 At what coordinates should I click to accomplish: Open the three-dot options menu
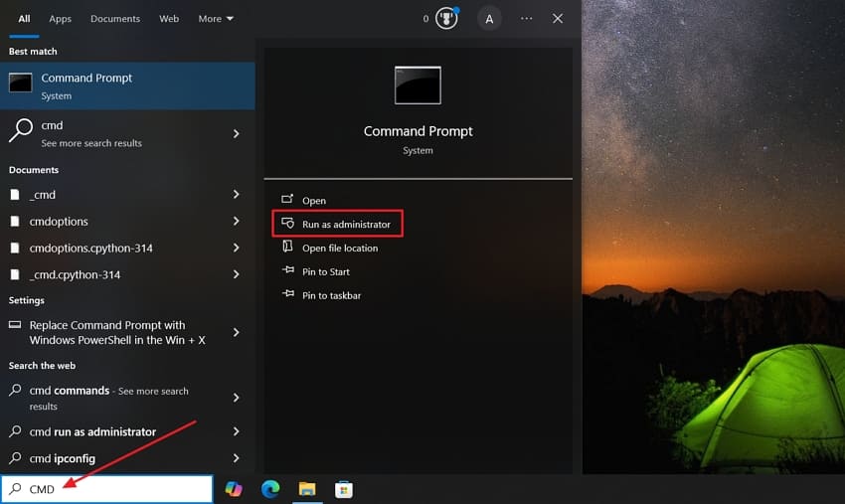click(x=527, y=19)
